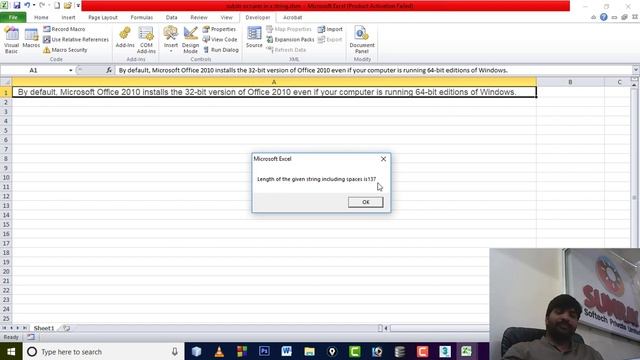Open the File tab
This screenshot has height=360, width=640.
coord(13,18)
